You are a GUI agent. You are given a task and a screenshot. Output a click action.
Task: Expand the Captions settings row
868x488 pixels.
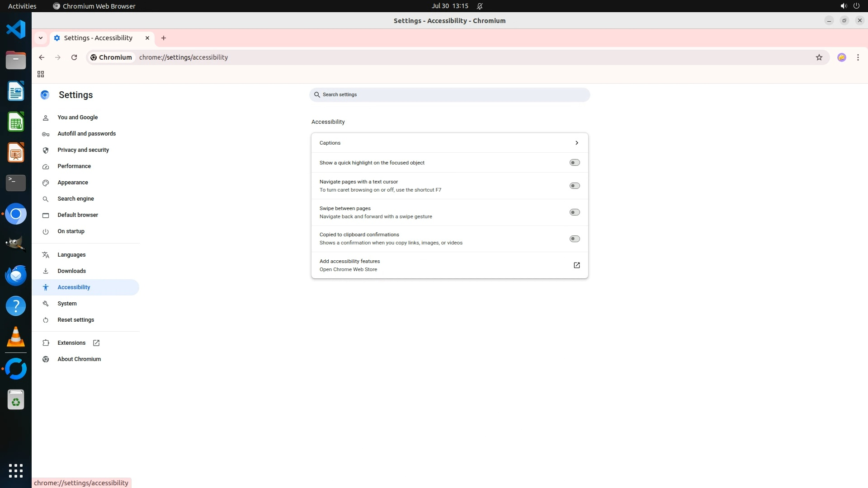pyautogui.click(x=449, y=143)
